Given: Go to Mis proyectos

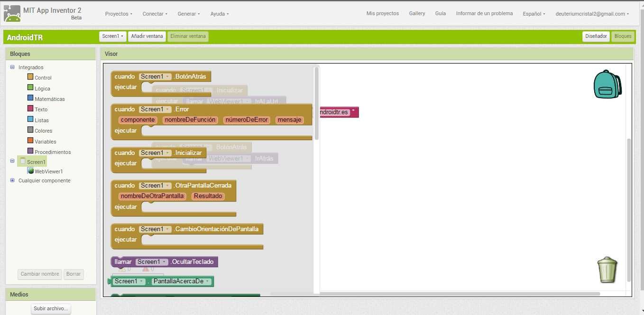Looking at the screenshot, I should click(x=383, y=14).
